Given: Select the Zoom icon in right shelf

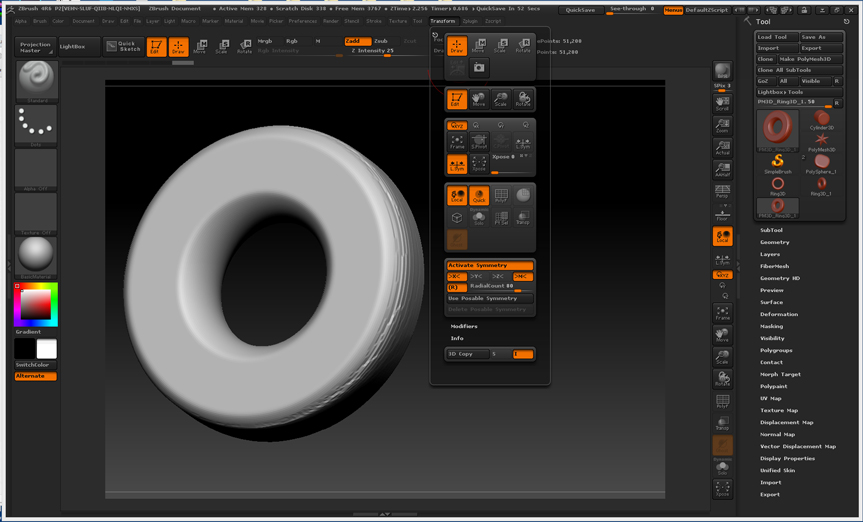Looking at the screenshot, I should click(x=722, y=126).
